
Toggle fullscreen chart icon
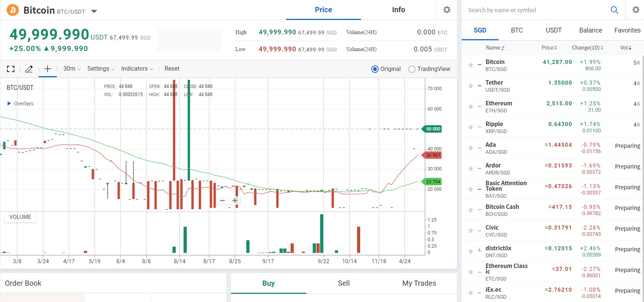tap(11, 69)
